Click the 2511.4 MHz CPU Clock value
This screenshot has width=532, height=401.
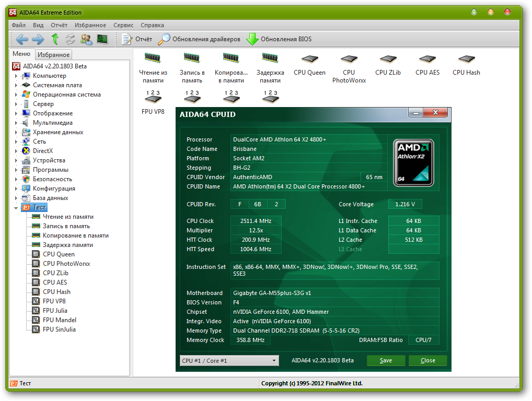pos(256,221)
